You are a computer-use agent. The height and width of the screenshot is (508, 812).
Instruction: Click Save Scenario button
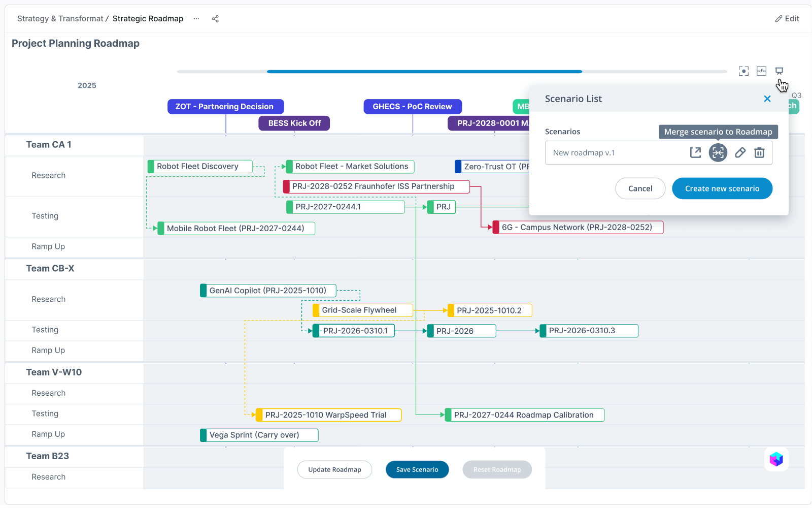[417, 469]
